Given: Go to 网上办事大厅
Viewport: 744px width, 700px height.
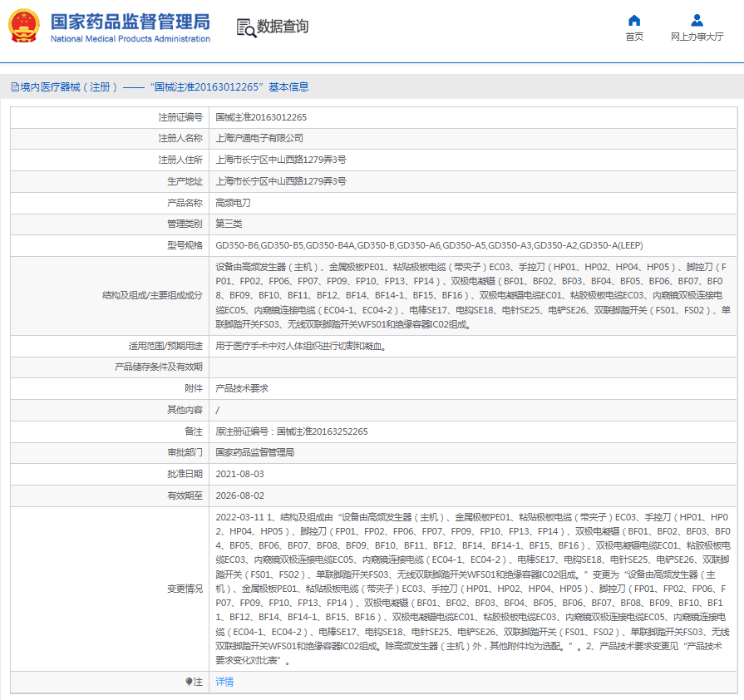Looking at the screenshot, I should coord(697,37).
